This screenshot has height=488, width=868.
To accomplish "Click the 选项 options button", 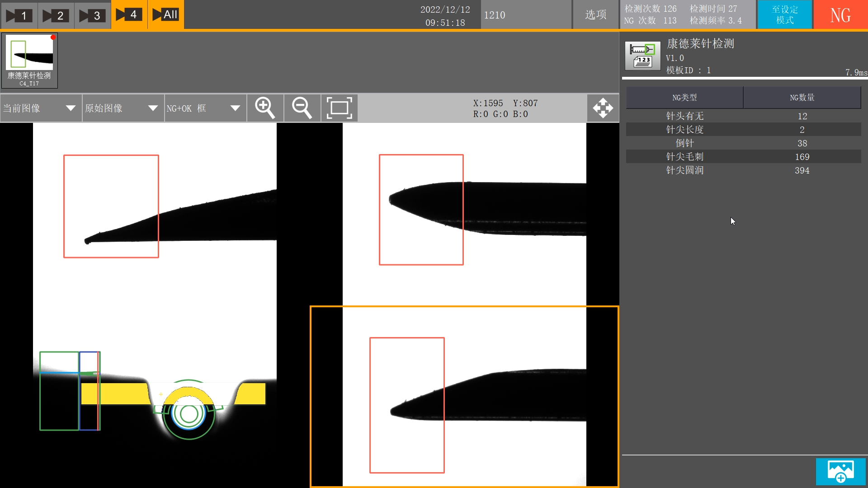I will click(595, 15).
